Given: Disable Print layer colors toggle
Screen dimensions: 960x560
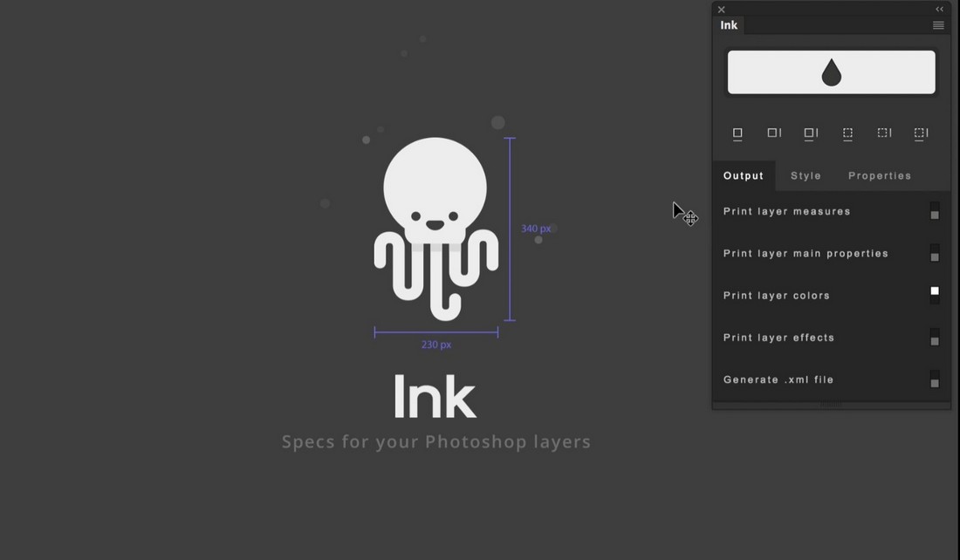Looking at the screenshot, I should tap(935, 295).
